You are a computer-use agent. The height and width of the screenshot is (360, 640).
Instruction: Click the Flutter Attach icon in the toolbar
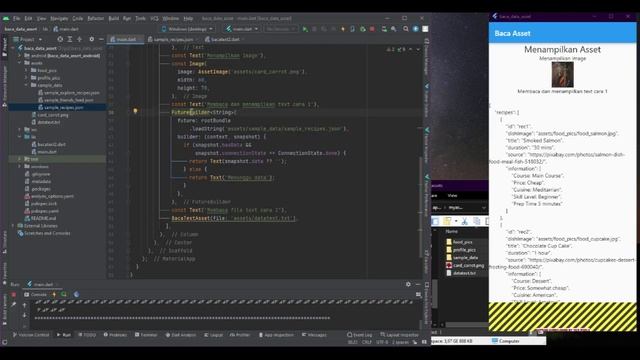click(353, 29)
